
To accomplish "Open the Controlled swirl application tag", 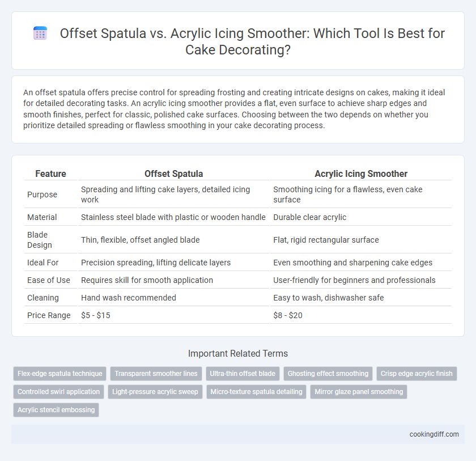I will (x=58, y=392).
